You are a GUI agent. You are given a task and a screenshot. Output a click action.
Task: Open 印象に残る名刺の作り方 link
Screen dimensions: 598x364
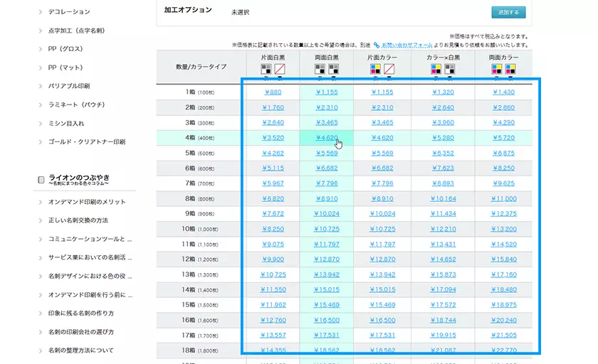coord(81,314)
